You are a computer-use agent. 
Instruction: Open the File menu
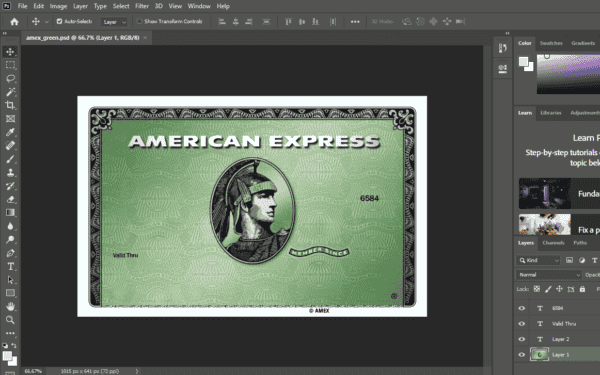(23, 6)
